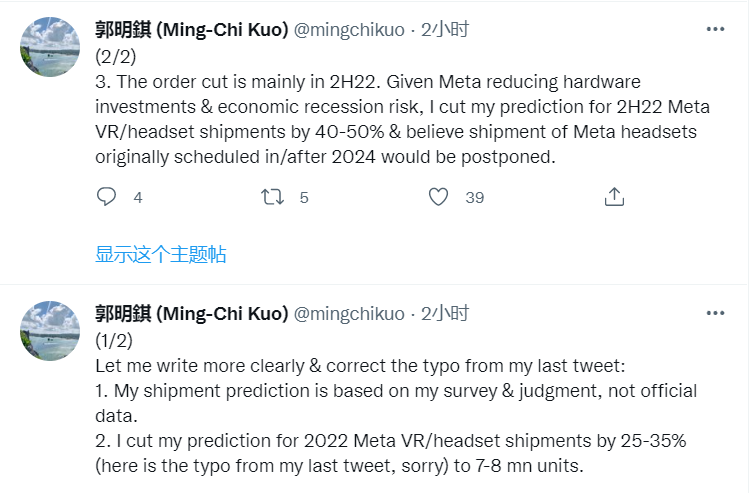Open 郭明錤 display name on the (1/2) tweet
Screen dimensions: 751x493
(190, 313)
